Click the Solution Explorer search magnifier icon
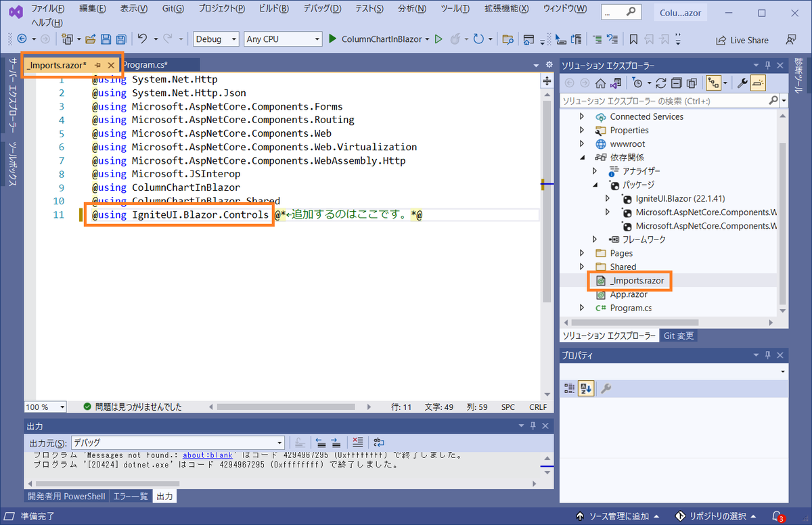The height and width of the screenshot is (525, 812). (x=773, y=101)
